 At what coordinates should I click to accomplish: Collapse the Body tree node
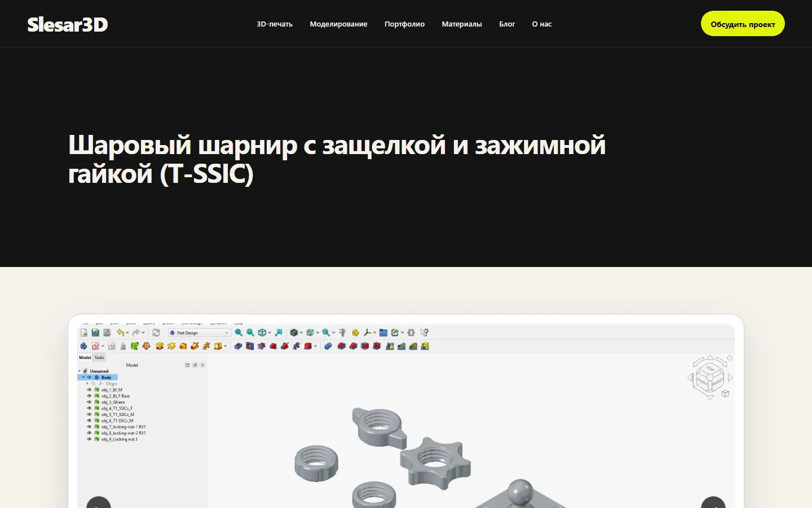click(x=83, y=377)
